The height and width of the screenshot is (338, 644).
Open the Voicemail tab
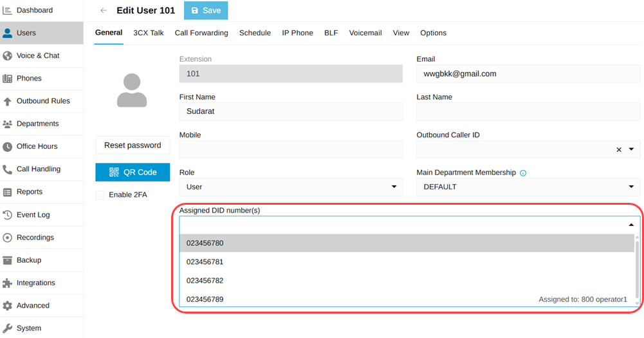[x=365, y=33]
